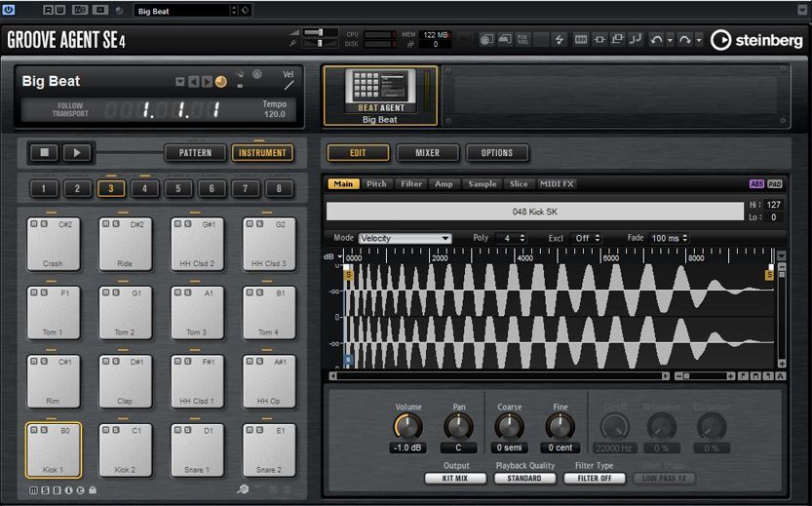Open the Filter Off filter type selector
The image size is (812, 506).
pyautogui.click(x=595, y=479)
